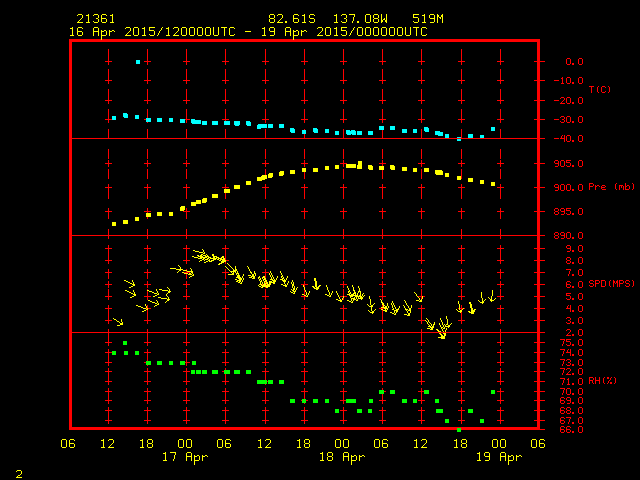The image size is (640, 480).
Task: Click the end time 19 Apr 2015/000000UTC
Action: click(344, 32)
